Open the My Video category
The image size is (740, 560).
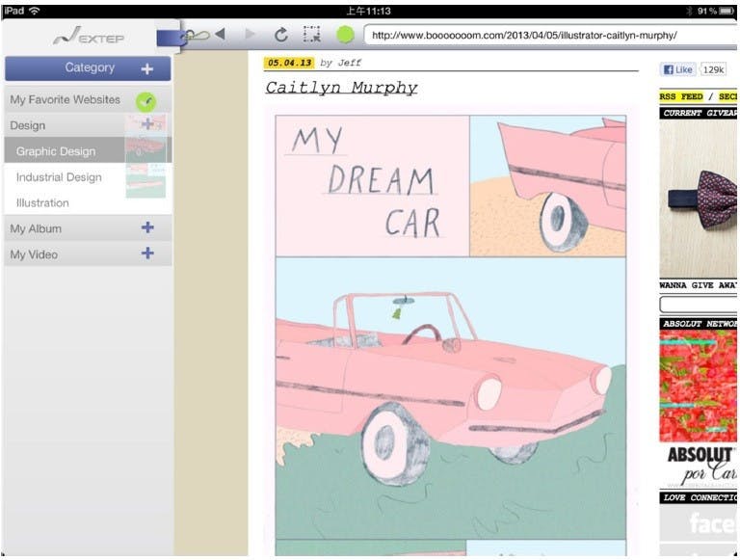point(88,254)
